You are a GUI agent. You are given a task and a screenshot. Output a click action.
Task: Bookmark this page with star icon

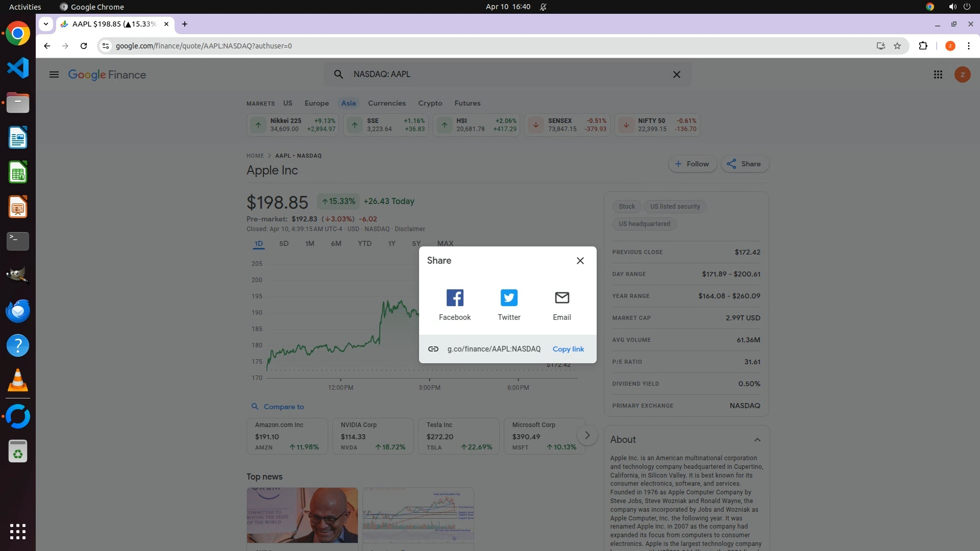point(897,46)
